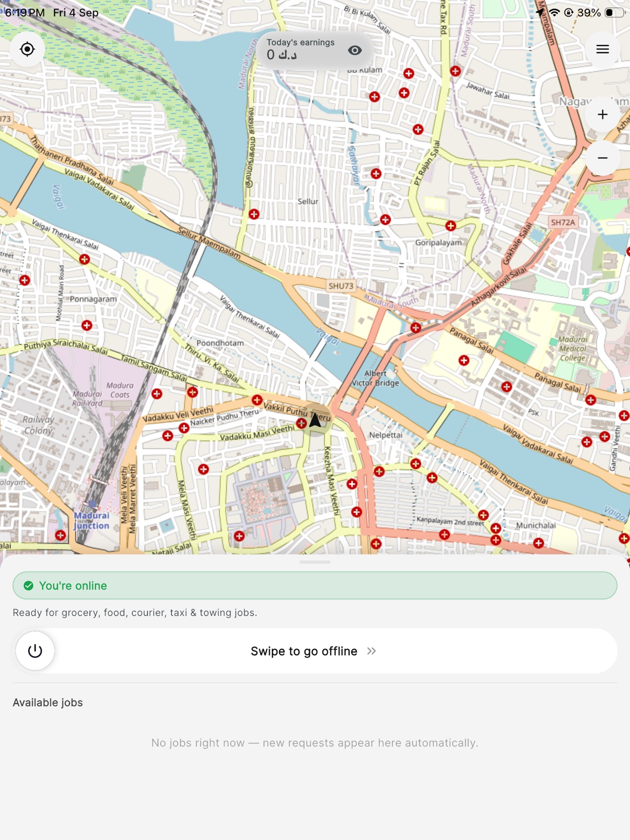The height and width of the screenshot is (840, 630).
Task: Tap the recenter my location icon
Action: pos(27,49)
